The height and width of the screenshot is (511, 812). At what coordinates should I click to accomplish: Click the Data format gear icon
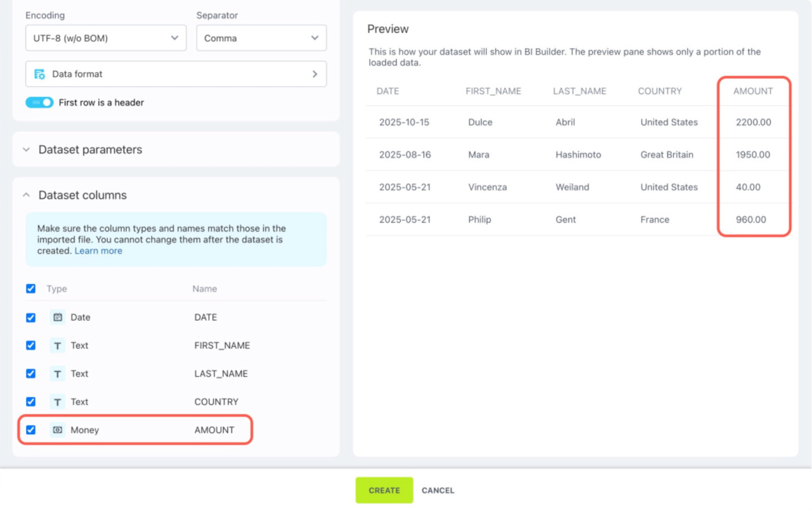[x=39, y=74]
